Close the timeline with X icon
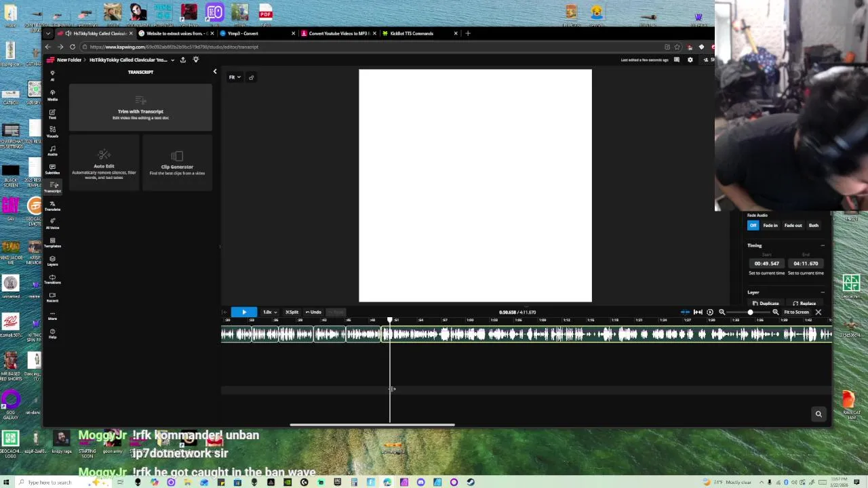Image resolution: width=868 pixels, height=488 pixels. (x=818, y=312)
